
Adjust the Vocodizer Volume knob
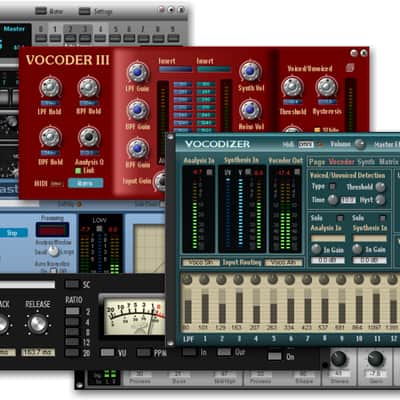360,144
